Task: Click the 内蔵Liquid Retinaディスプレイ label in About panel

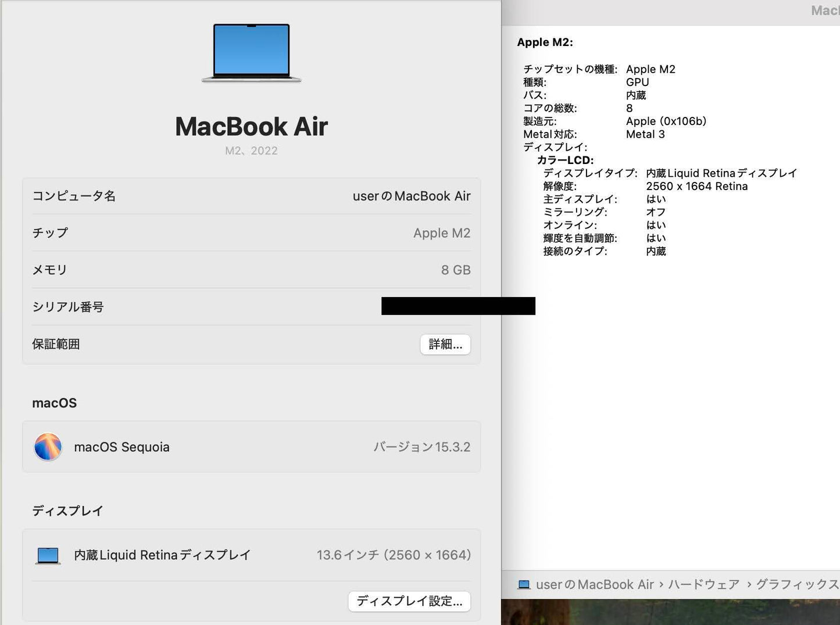Action: point(162,555)
